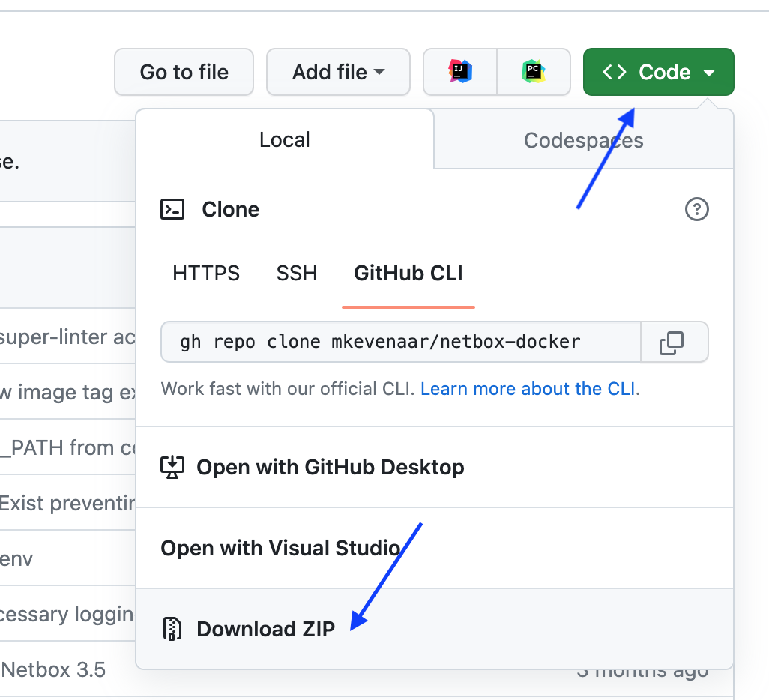Viewport: 769px width, 700px height.
Task: Open the Learn more about the CLI link
Action: point(527,389)
